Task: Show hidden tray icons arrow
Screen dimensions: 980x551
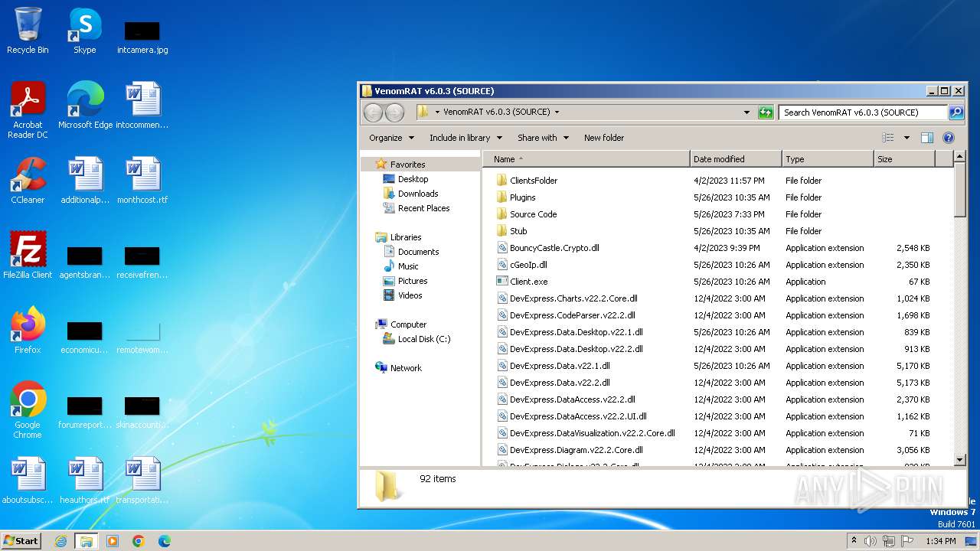Action: pos(854,541)
